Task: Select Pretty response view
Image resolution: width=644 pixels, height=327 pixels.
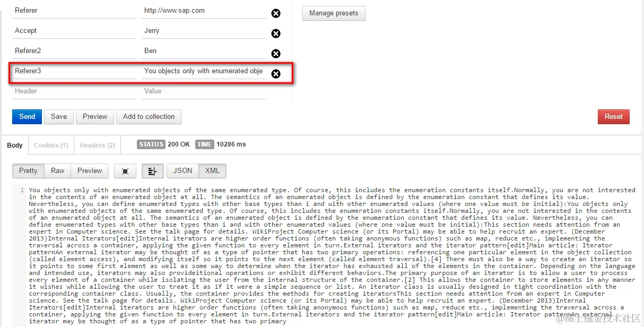Action: point(28,171)
